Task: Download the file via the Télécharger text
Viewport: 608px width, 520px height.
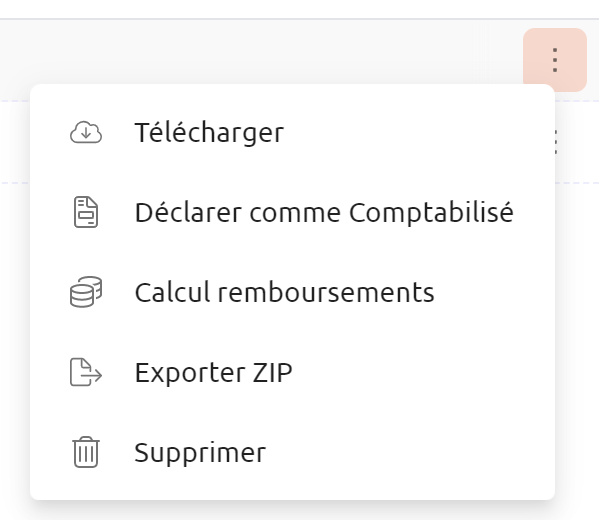Action: tap(209, 133)
